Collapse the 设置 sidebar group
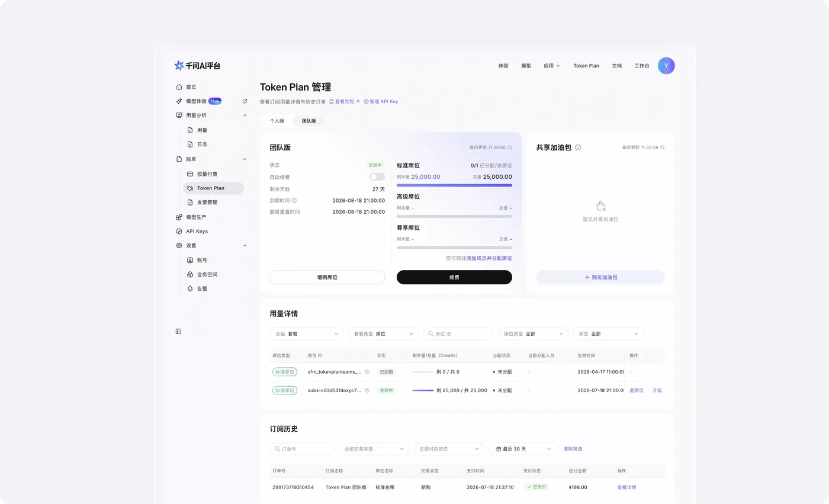The width and height of the screenshot is (829, 504). click(x=245, y=246)
